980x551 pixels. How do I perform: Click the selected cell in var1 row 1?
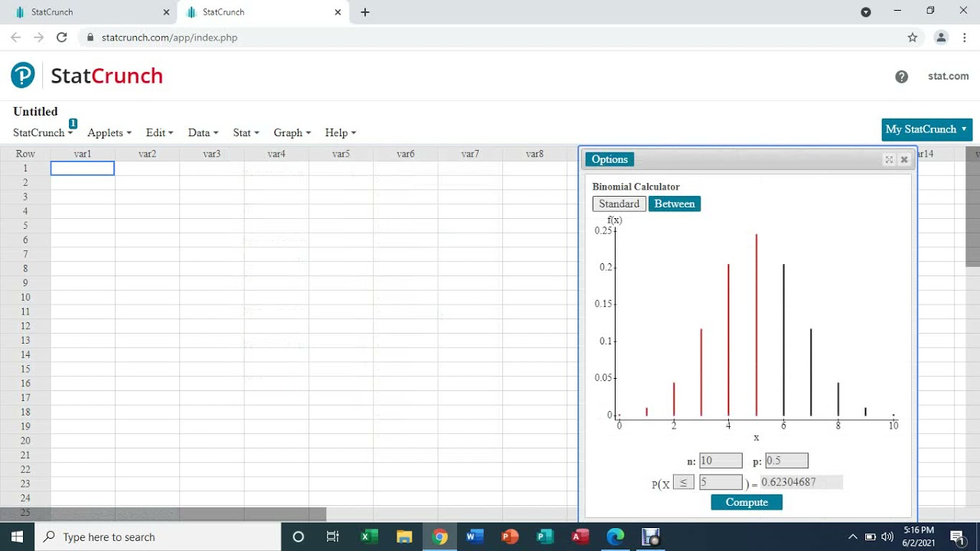[83, 168]
